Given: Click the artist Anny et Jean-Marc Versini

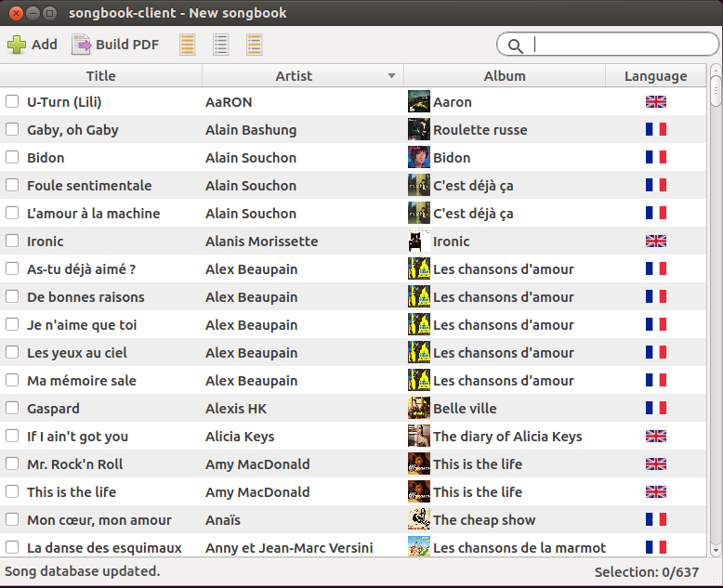Looking at the screenshot, I should (x=289, y=547).
